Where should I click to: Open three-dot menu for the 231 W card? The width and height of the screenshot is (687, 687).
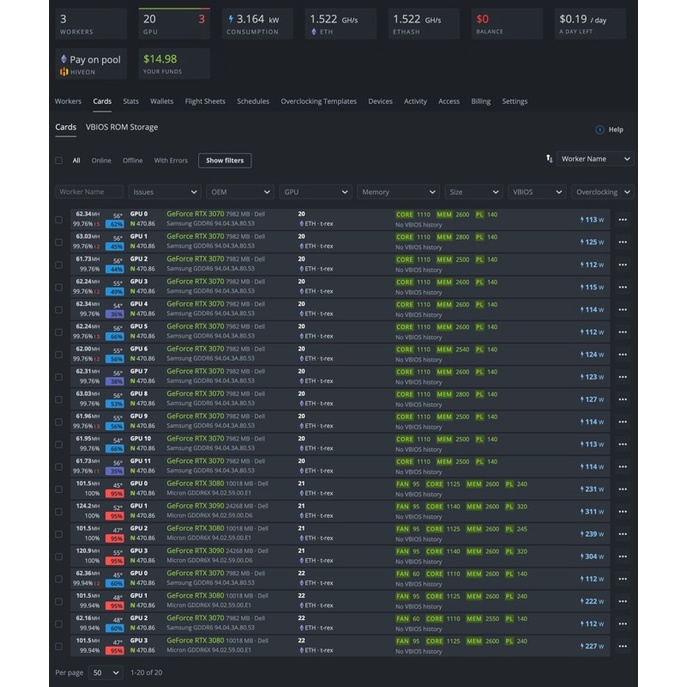tap(622, 489)
